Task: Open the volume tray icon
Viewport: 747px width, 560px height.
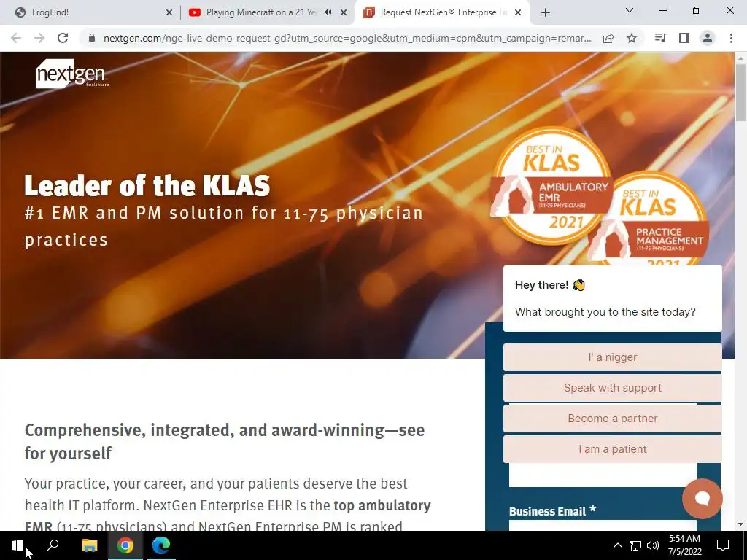Action: coord(653,545)
